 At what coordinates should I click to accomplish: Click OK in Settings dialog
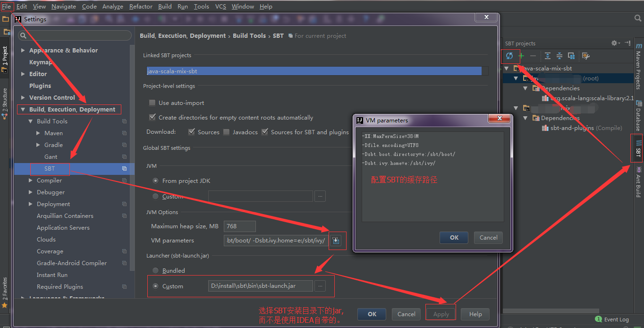point(372,314)
